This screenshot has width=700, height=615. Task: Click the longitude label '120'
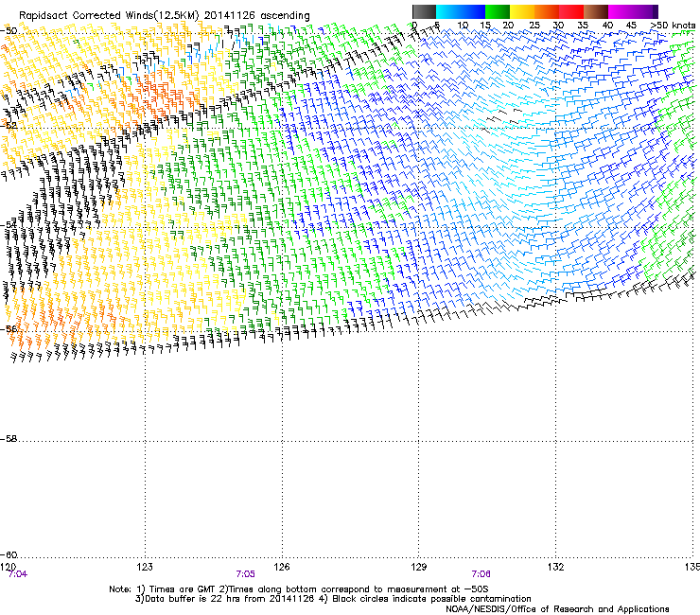8,567
